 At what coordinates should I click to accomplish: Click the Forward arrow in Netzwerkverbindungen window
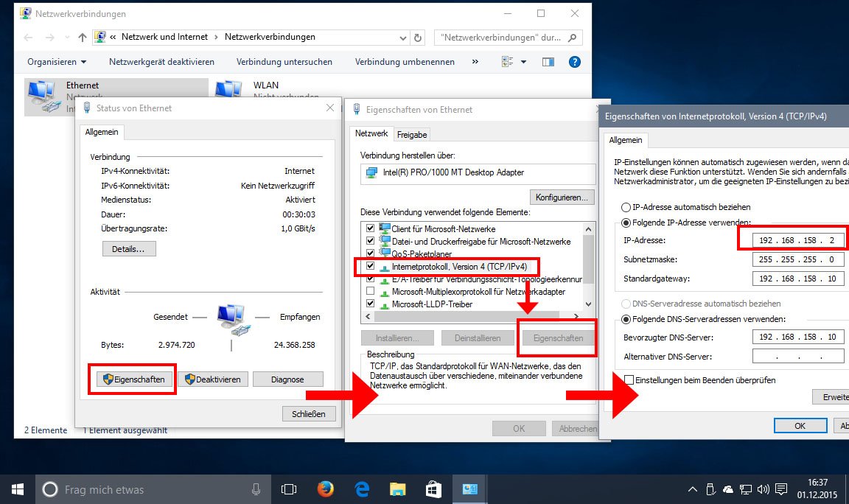[x=50, y=38]
